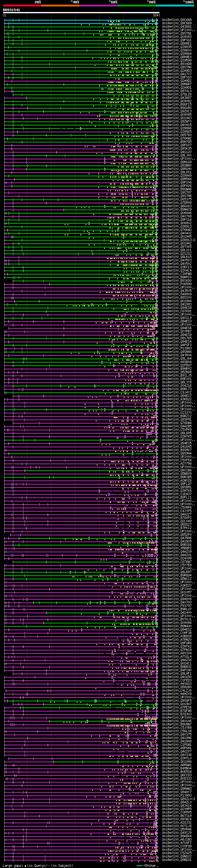Select the UniRef100_Q40415 label

[x=176, y=125]
